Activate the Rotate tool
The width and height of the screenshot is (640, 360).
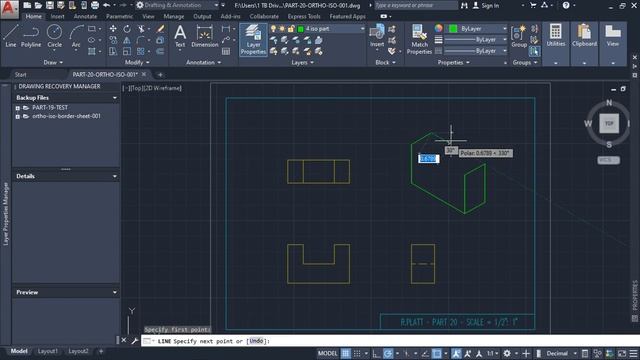coord(127,29)
